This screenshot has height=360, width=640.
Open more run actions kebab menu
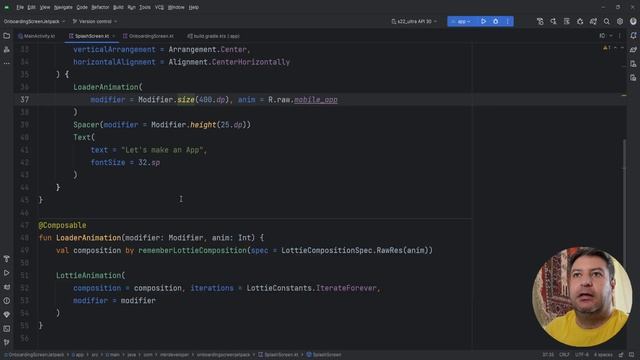(x=507, y=21)
